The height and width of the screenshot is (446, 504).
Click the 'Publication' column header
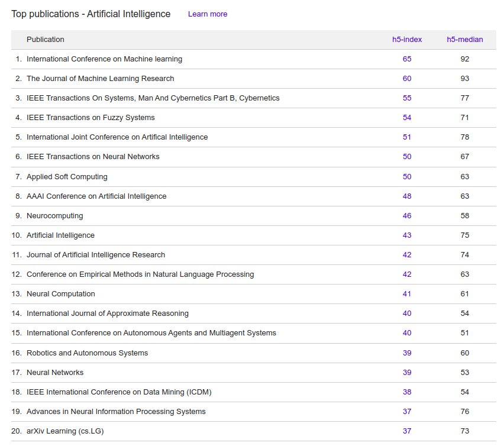(46, 40)
